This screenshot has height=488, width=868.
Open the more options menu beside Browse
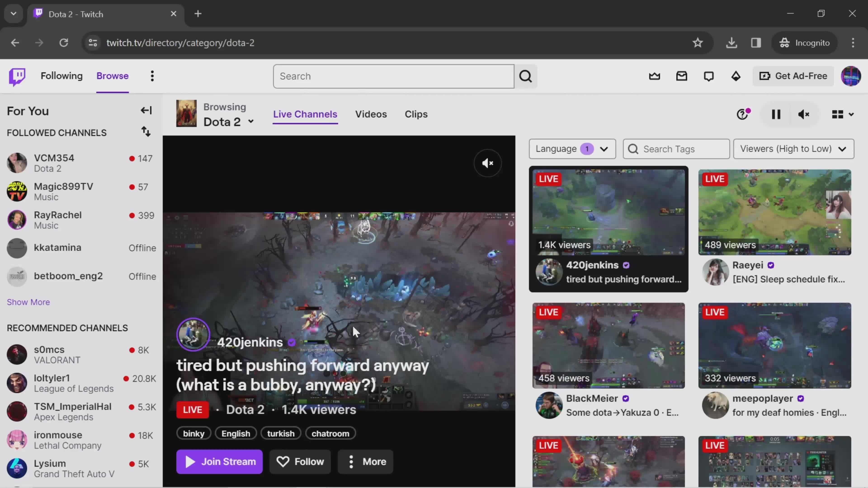tap(152, 76)
